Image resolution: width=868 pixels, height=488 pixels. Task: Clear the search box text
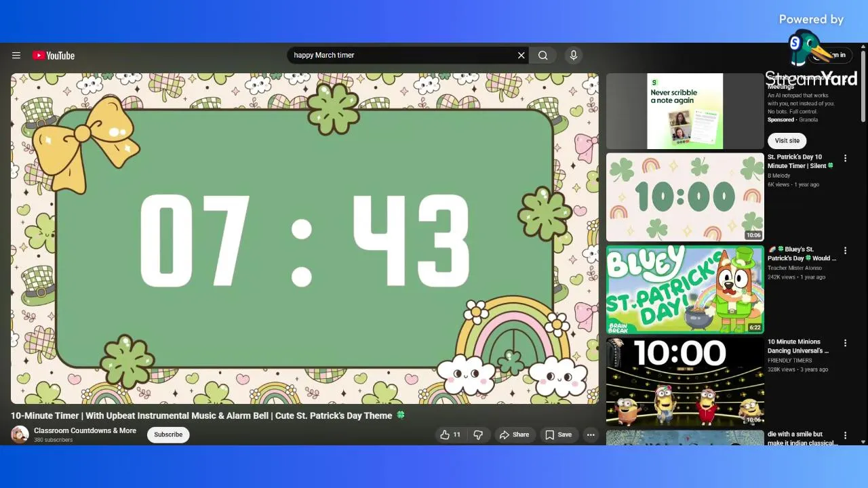[521, 56]
